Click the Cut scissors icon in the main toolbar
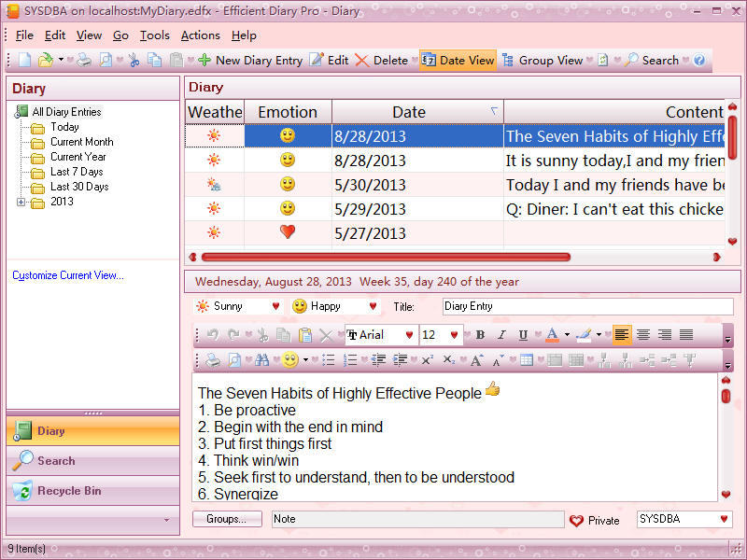The height and width of the screenshot is (560, 747). pyautogui.click(x=134, y=60)
